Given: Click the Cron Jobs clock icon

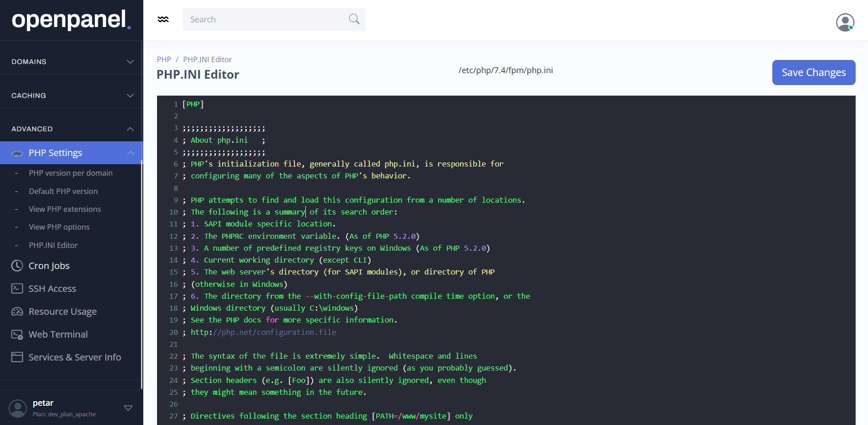Looking at the screenshot, I should pos(17,266).
